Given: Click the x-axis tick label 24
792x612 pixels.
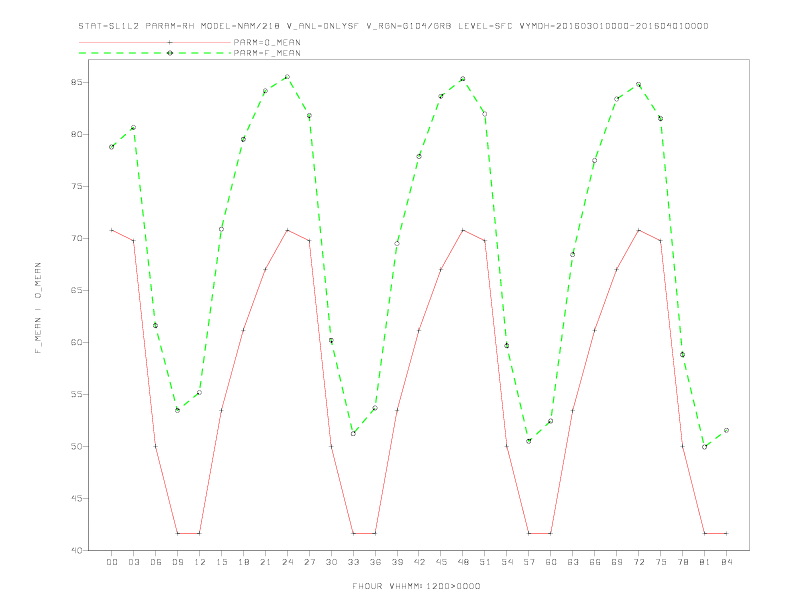Looking at the screenshot, I should click(x=287, y=562).
